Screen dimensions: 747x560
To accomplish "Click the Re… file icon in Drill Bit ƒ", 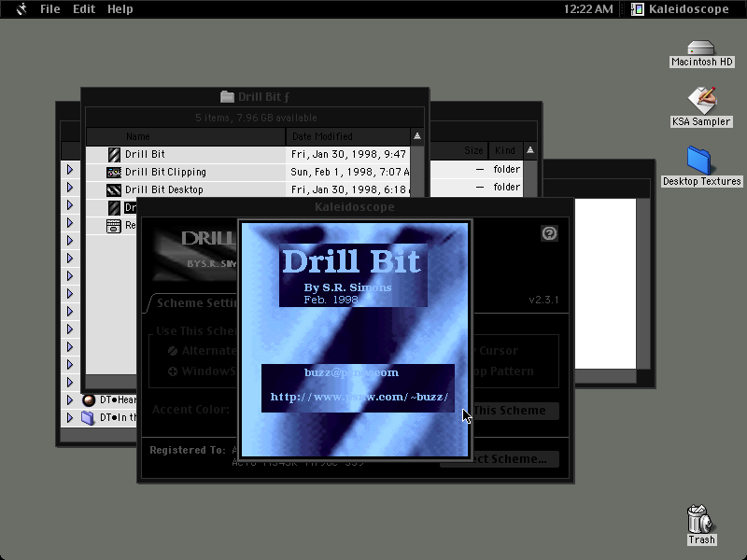I will coord(114,226).
